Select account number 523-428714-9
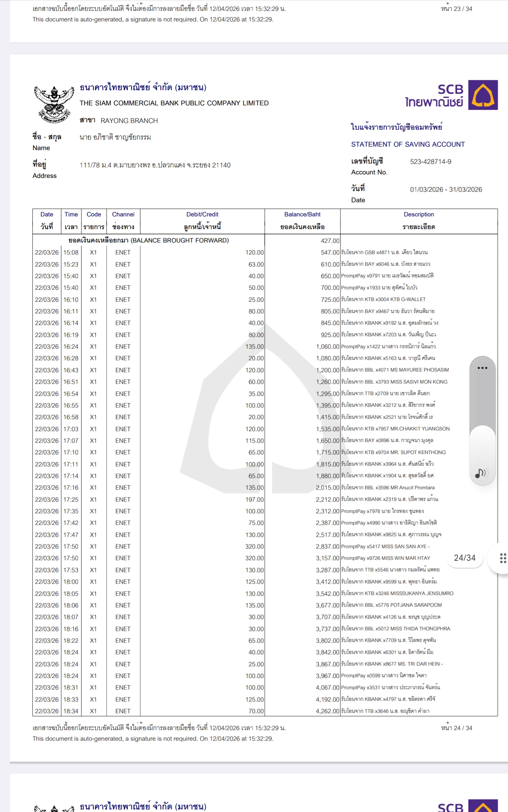The width and height of the screenshot is (508, 812). coord(430,162)
